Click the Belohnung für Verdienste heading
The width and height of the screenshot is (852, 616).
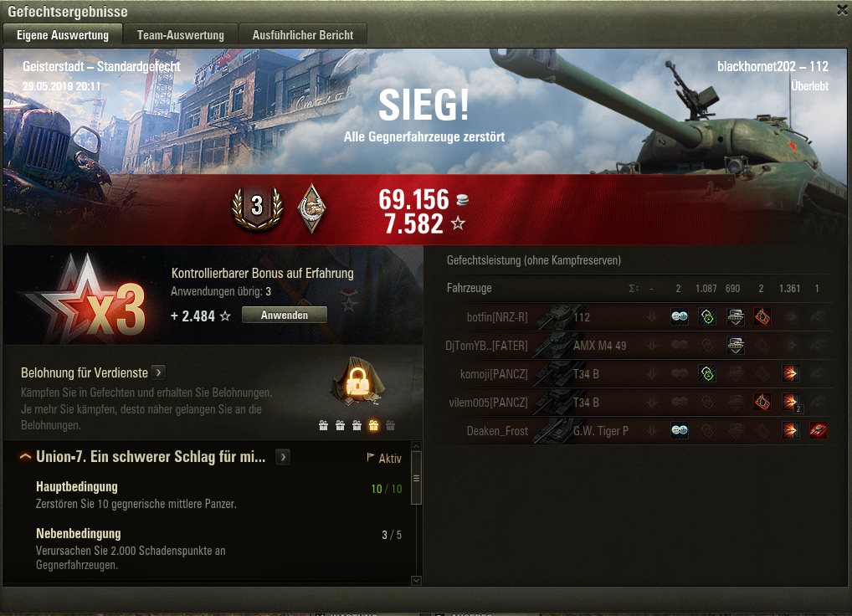85,372
